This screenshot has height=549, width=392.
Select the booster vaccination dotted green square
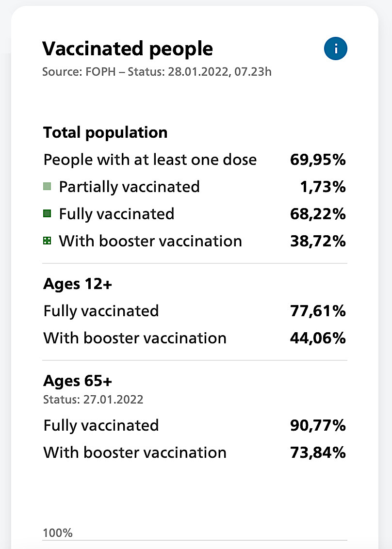[x=47, y=241]
